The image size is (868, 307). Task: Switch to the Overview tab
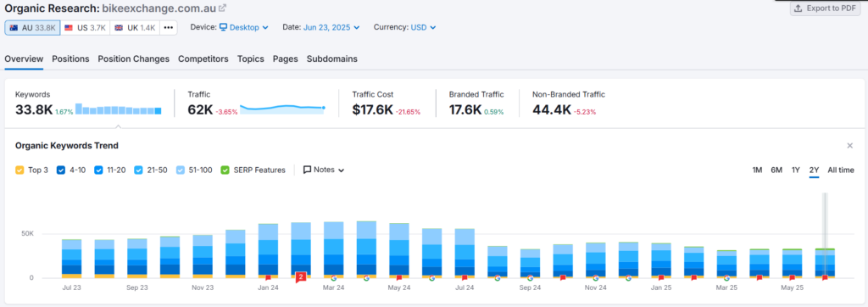(24, 59)
